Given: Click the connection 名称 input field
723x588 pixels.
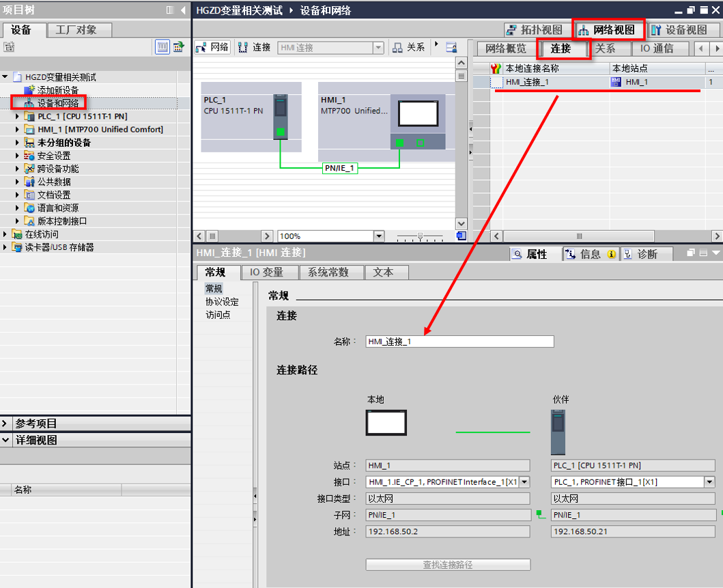Looking at the screenshot, I should click(459, 341).
